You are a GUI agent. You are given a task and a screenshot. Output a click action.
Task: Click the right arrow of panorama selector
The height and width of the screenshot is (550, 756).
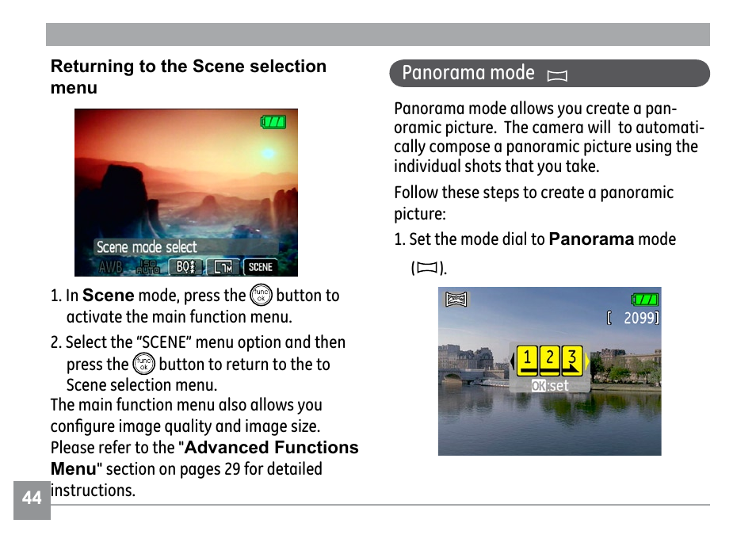tap(586, 361)
